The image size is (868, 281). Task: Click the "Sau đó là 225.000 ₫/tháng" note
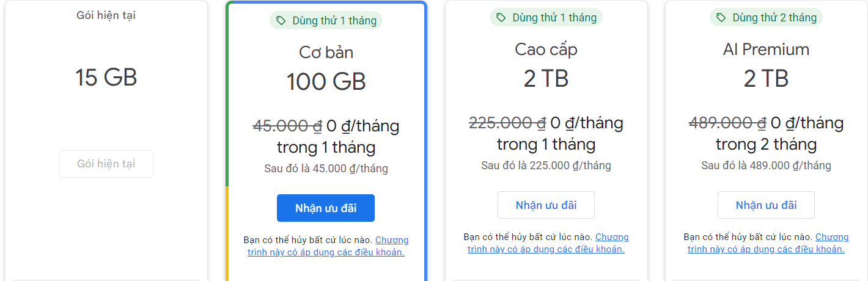click(546, 166)
